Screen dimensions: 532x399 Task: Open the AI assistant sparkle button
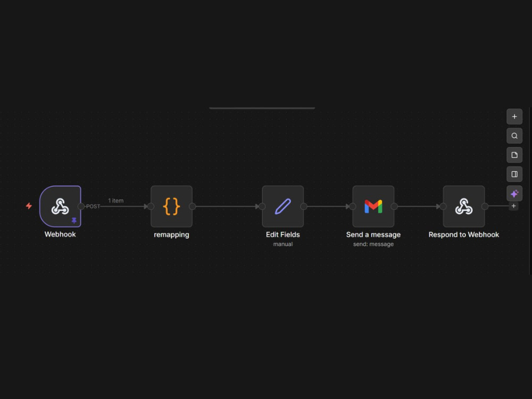click(514, 194)
